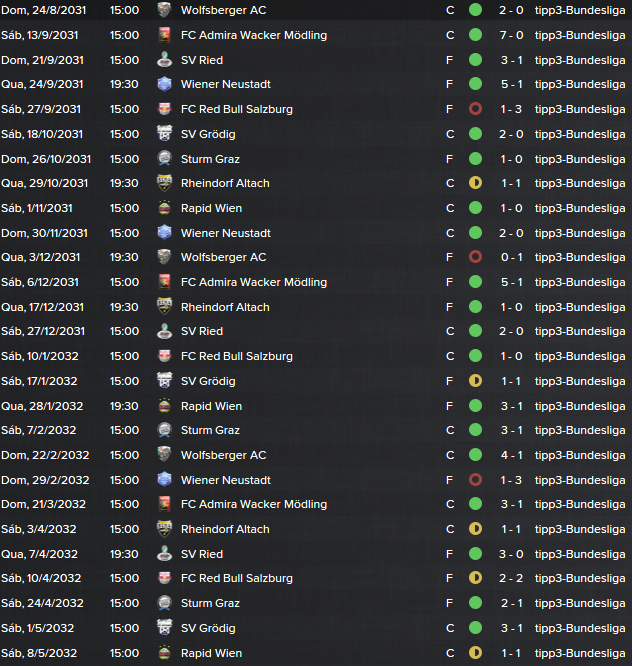Click Red Bull Salzburg crest on 27/9/2031 row
Image resolution: width=632 pixels, height=666 pixels.
click(164, 109)
